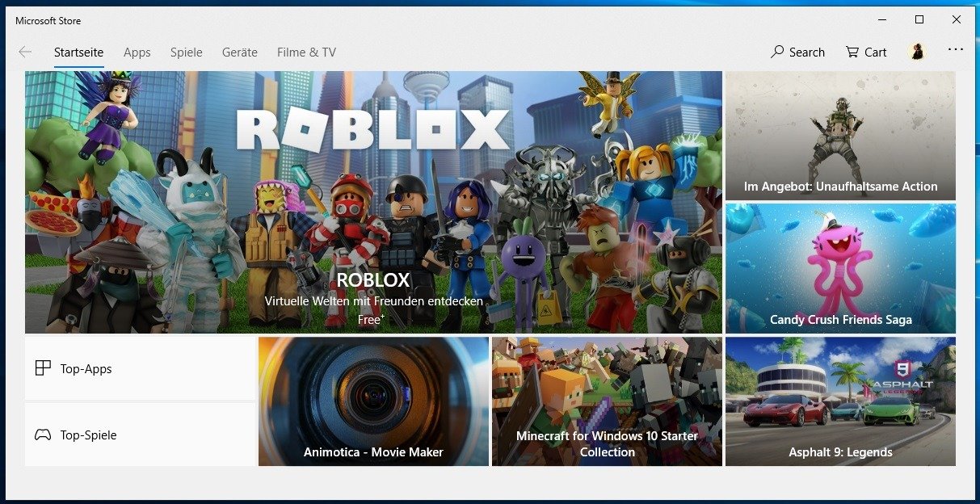Viewport: 980px width, 504px height.
Task: Click the Top-Spiele gamepad icon
Action: click(43, 435)
